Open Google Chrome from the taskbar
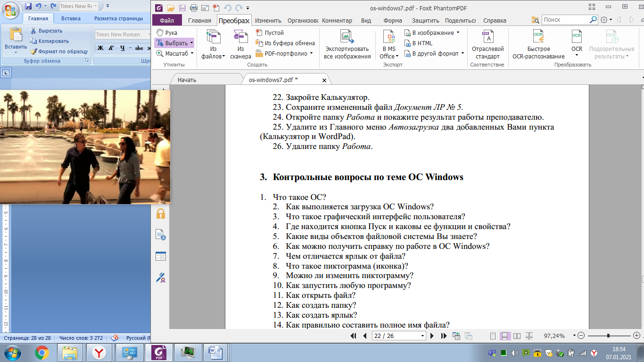Viewport: 644px width, 362px height. [x=41, y=352]
